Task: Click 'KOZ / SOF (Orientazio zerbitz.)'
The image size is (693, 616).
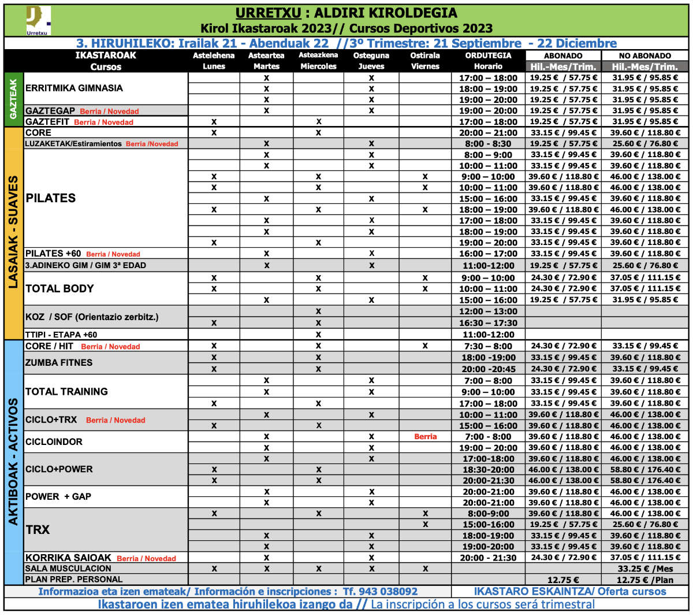Action: pyautogui.click(x=92, y=317)
